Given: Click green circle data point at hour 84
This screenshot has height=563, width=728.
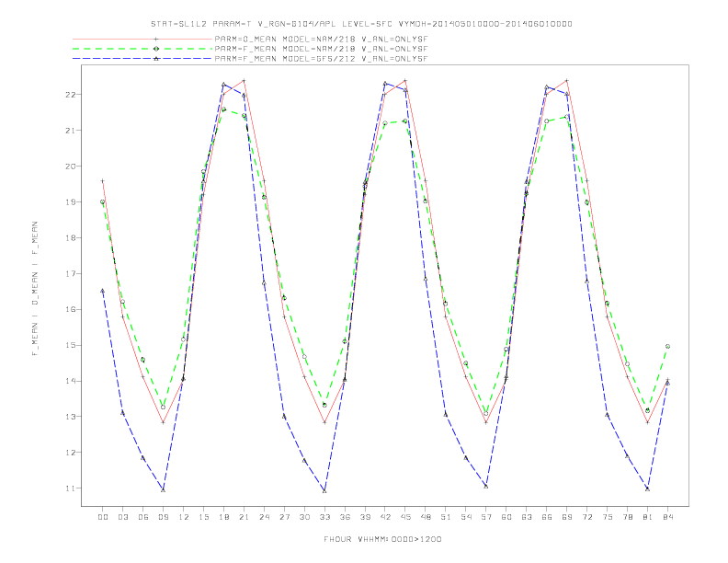Looking at the screenshot, I should click(667, 346).
